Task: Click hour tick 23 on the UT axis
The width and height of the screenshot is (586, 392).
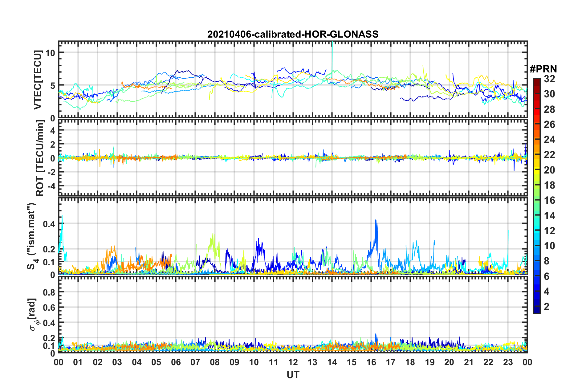Action: pos(508,362)
